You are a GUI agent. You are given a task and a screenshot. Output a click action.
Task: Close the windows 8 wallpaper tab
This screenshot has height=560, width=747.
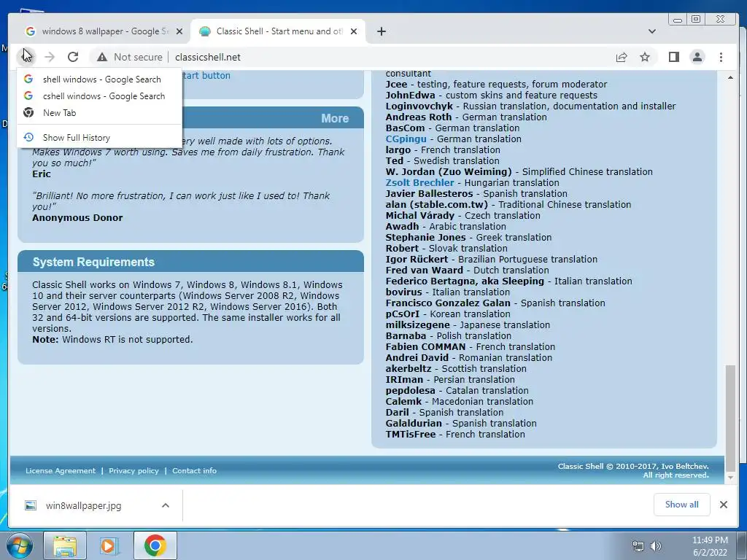point(179,31)
